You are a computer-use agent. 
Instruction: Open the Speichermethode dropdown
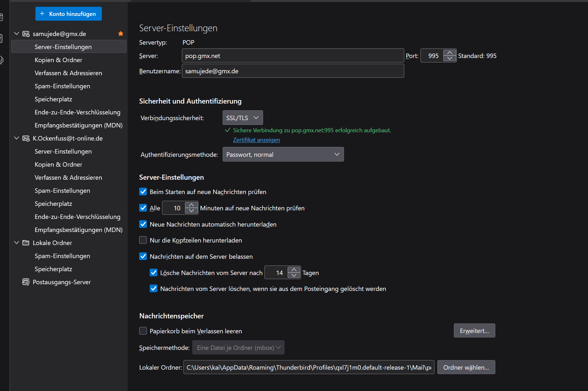pyautogui.click(x=238, y=347)
